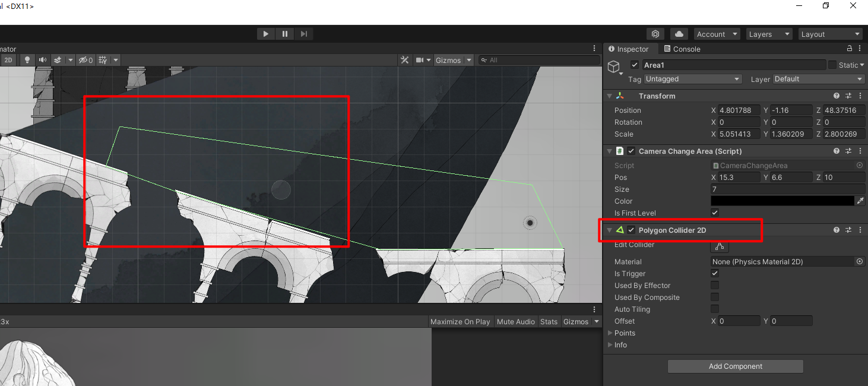Open grid settings dropdown arrow
Image resolution: width=868 pixels, height=386 pixels.
tap(116, 60)
